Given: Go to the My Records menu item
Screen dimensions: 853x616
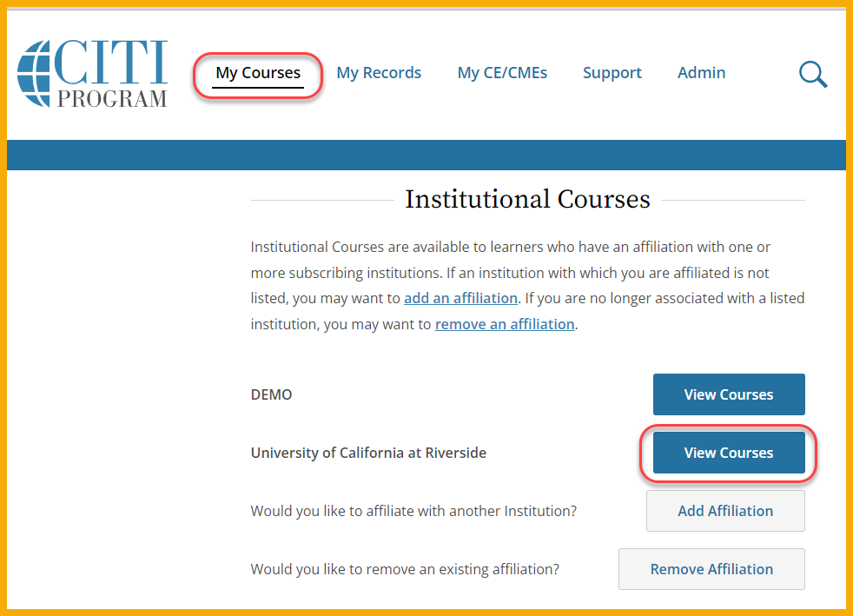Looking at the screenshot, I should click(x=379, y=73).
